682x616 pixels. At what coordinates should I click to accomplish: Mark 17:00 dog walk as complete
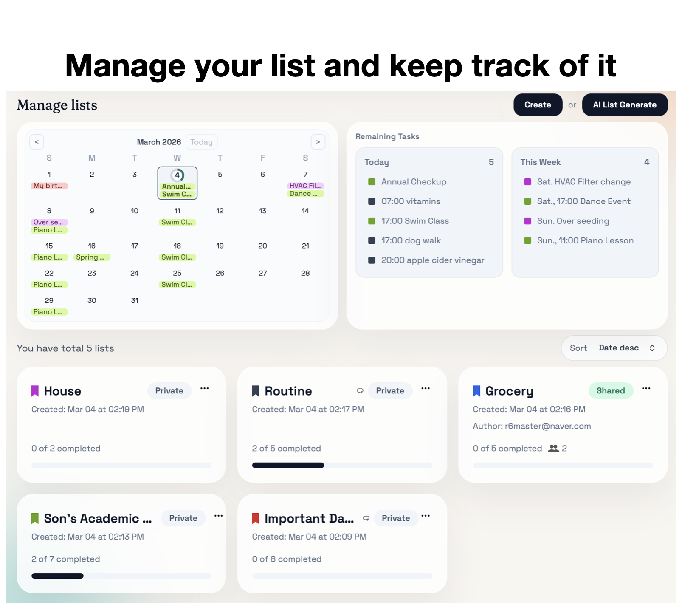[x=371, y=240]
